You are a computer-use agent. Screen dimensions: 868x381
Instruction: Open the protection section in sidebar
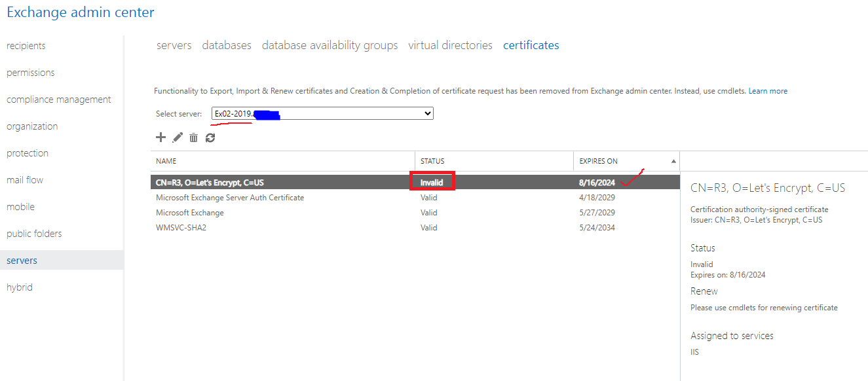(x=27, y=153)
